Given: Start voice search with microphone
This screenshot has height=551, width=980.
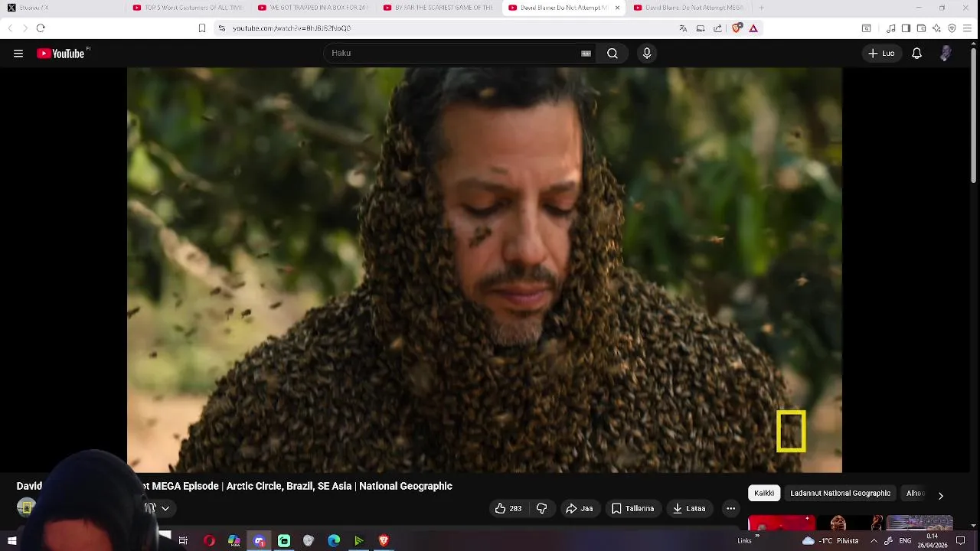Looking at the screenshot, I should click(647, 54).
